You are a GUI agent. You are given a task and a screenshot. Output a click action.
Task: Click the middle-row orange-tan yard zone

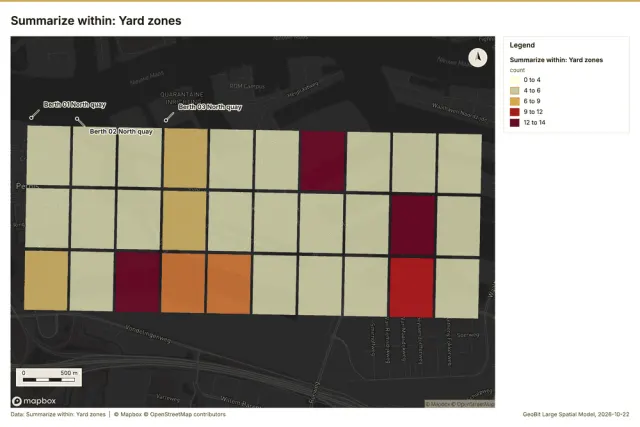click(184, 220)
